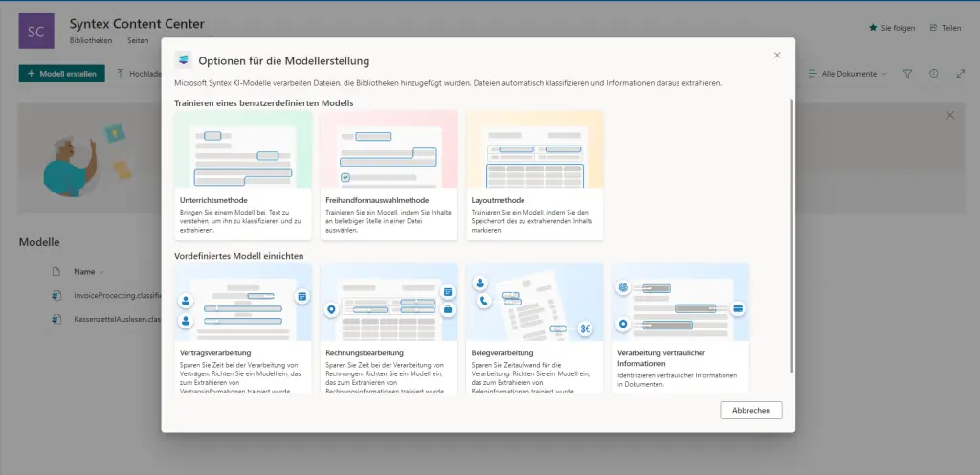
Task: Click the dialog vertical scrollbar
Action: click(791, 236)
